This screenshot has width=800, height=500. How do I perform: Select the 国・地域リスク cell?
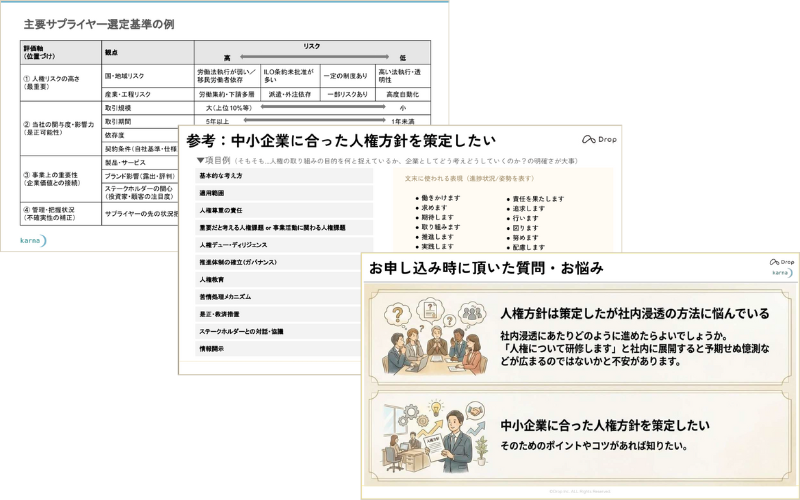(x=148, y=76)
